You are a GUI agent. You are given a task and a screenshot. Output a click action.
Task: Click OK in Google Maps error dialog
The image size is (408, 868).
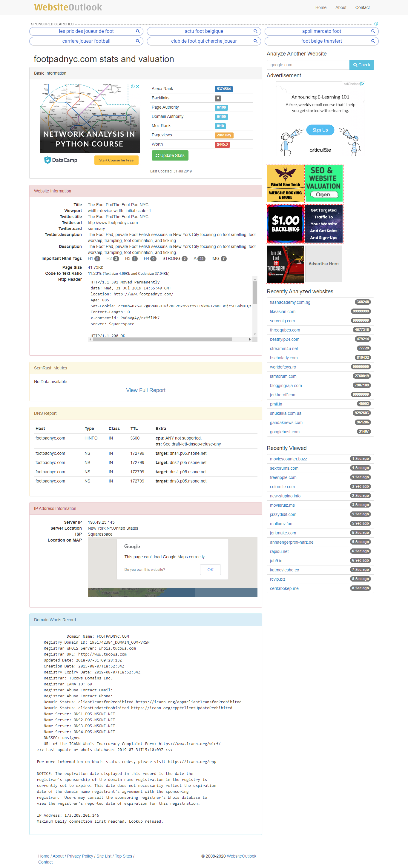click(x=210, y=569)
